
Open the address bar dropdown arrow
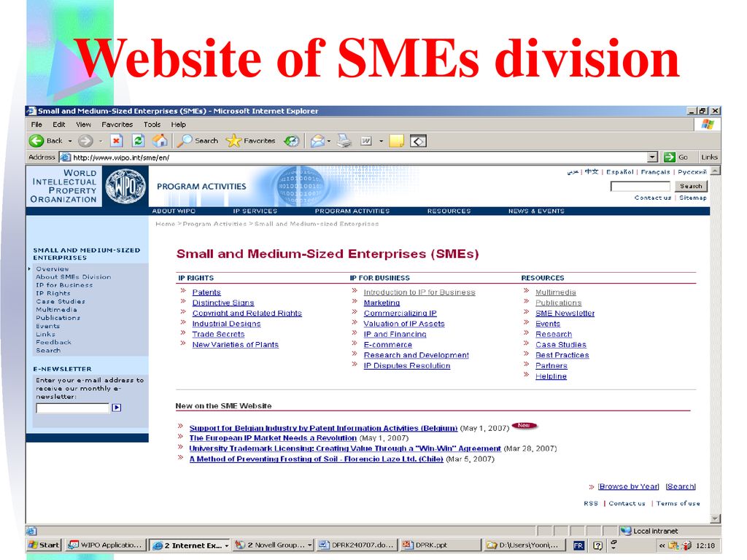pos(653,157)
